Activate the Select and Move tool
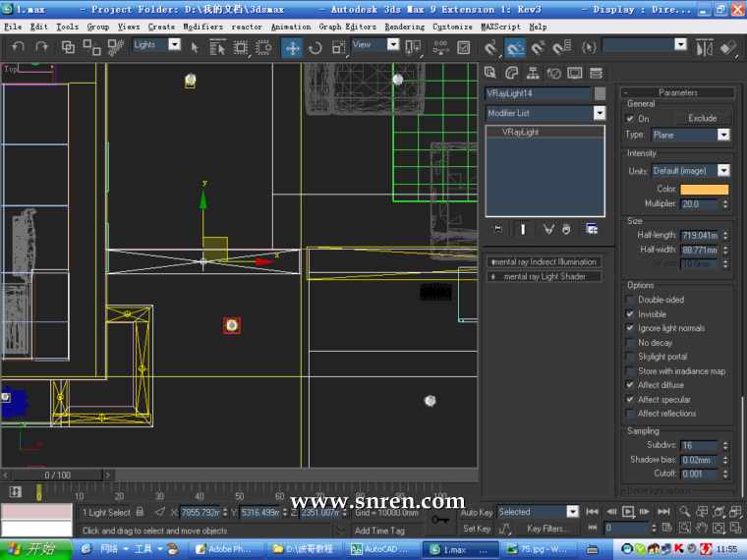Viewport: 747px width, 560px height. (293, 46)
